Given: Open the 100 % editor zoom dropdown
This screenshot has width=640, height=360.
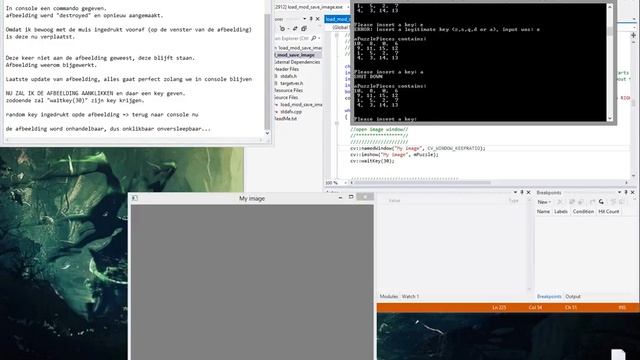Looking at the screenshot, I should tap(345, 183).
